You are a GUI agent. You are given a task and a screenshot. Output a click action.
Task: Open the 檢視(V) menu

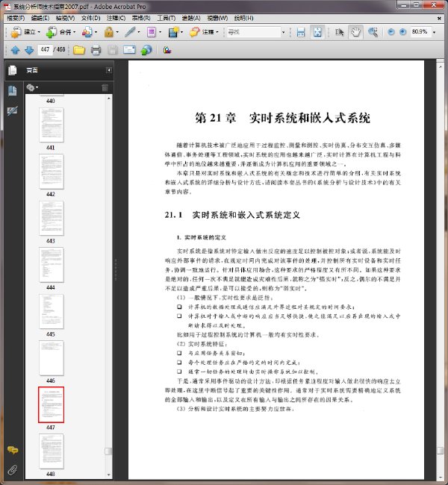[65, 18]
